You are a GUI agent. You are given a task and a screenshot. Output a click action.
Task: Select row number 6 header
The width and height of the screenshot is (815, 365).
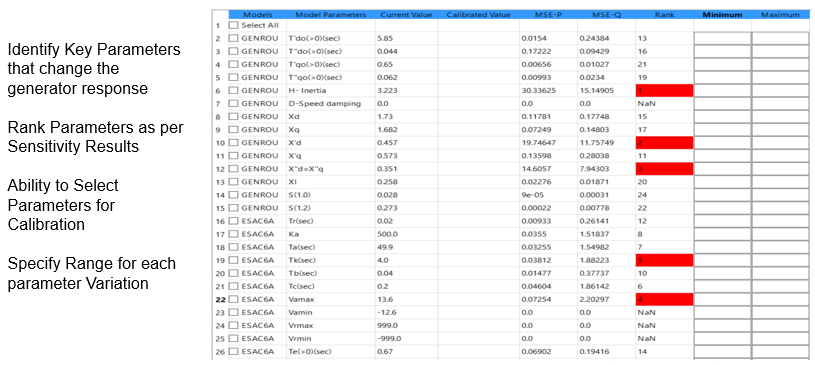[219, 90]
